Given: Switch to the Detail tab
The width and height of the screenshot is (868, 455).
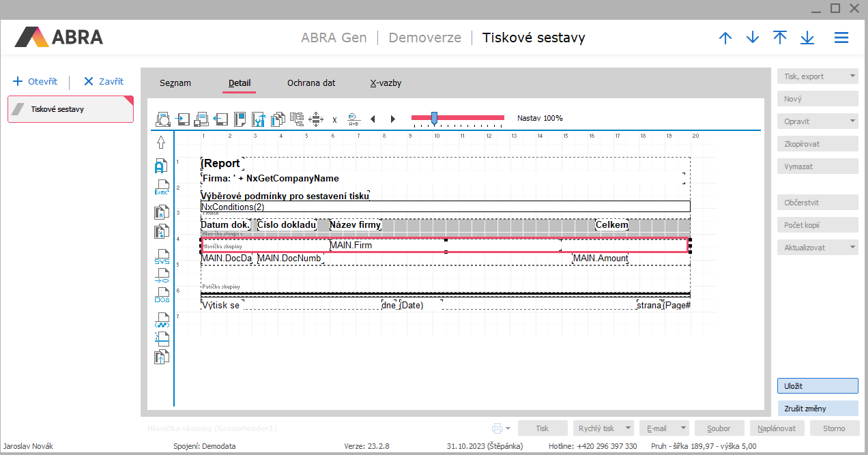Looking at the screenshot, I should click(x=240, y=83).
